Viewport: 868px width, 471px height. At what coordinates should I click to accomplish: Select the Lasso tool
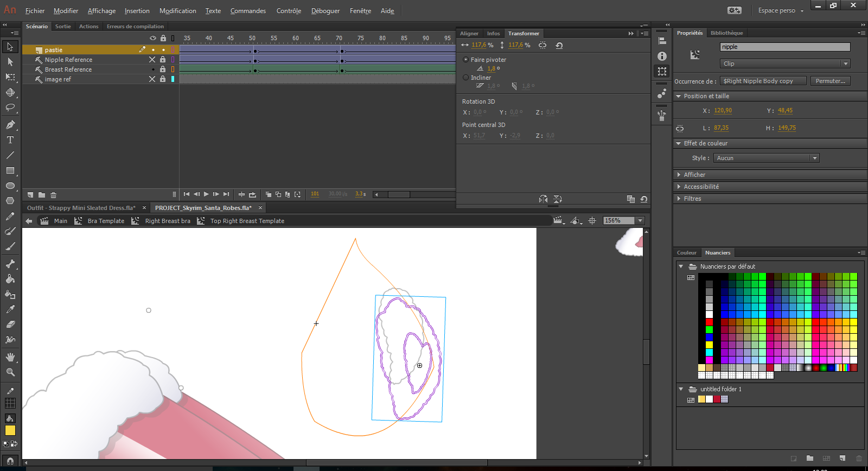pyautogui.click(x=10, y=107)
